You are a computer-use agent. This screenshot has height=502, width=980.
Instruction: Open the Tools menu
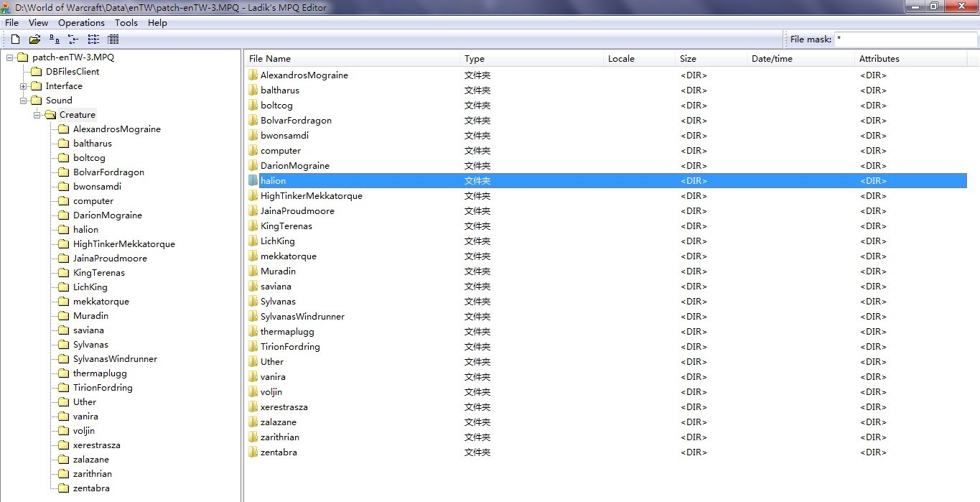[126, 22]
